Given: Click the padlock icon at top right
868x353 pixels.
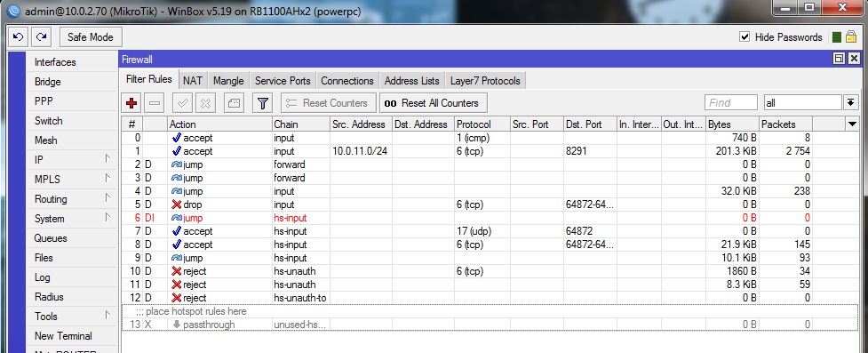Looking at the screenshot, I should pos(851,37).
